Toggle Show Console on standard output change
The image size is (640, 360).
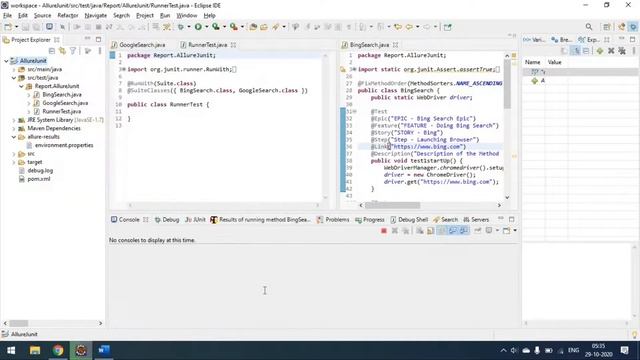[453, 231]
